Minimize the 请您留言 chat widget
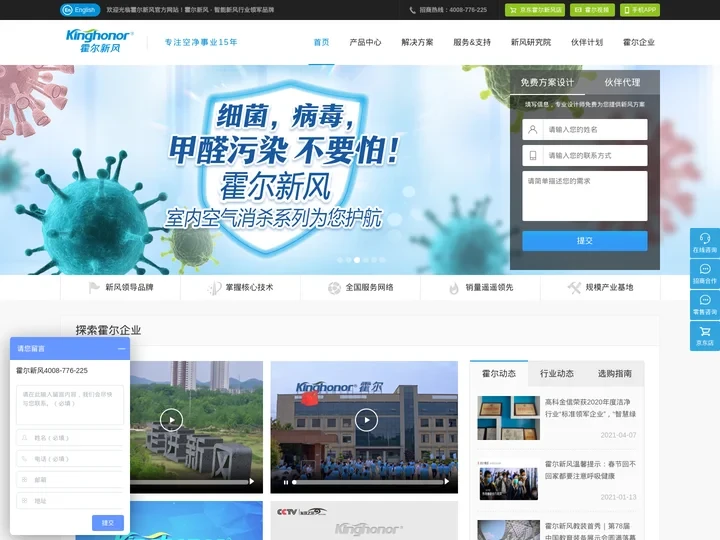The width and height of the screenshot is (720, 540). coord(121,349)
